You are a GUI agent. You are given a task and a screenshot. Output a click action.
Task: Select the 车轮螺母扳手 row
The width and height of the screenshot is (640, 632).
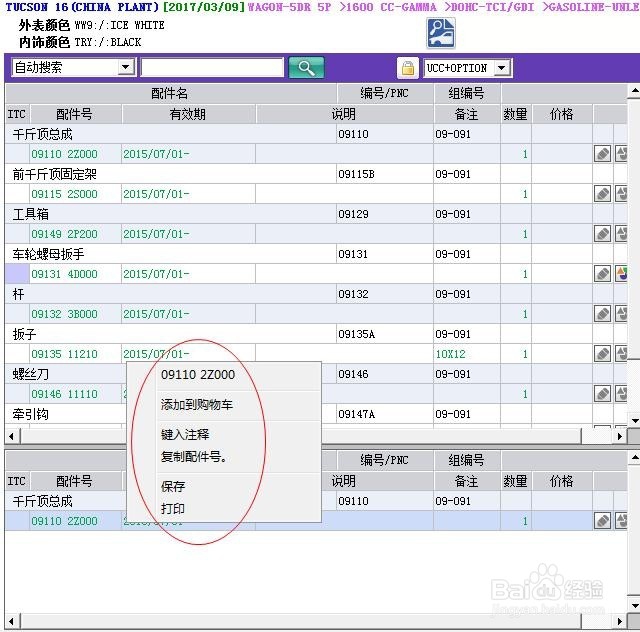point(316,254)
